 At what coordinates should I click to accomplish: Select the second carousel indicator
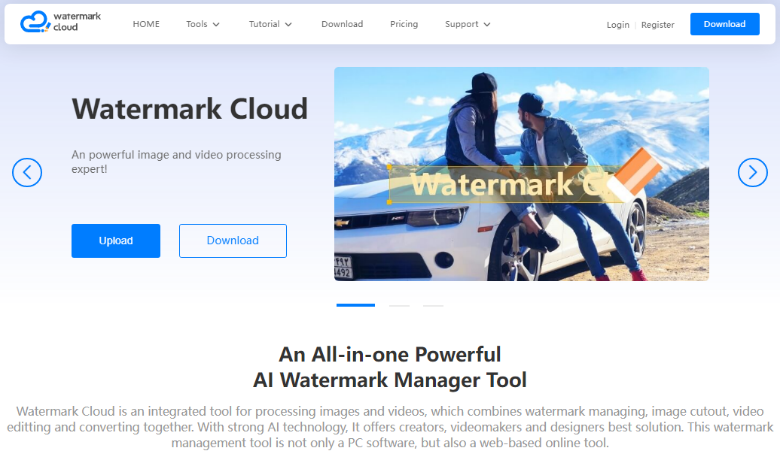click(x=399, y=305)
